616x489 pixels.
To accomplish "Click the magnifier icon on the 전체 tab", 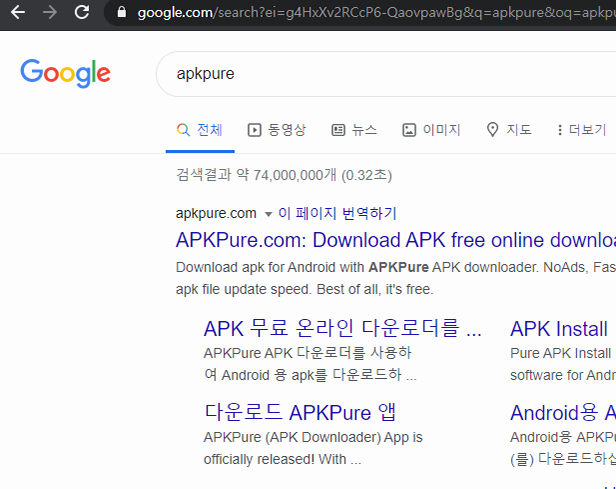I will tap(183, 130).
